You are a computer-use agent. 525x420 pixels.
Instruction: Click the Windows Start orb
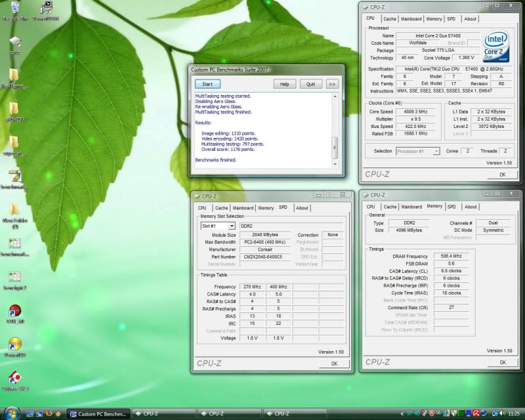pos(12,413)
